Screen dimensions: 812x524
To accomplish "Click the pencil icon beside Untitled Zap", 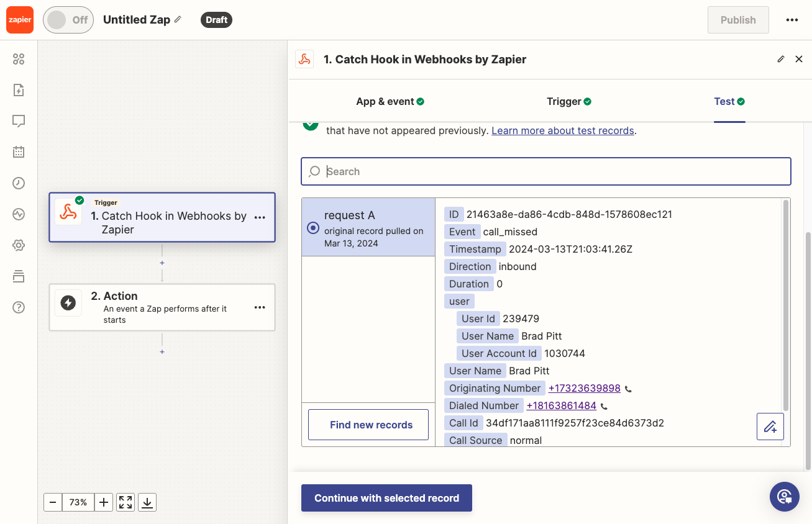I will (x=178, y=19).
